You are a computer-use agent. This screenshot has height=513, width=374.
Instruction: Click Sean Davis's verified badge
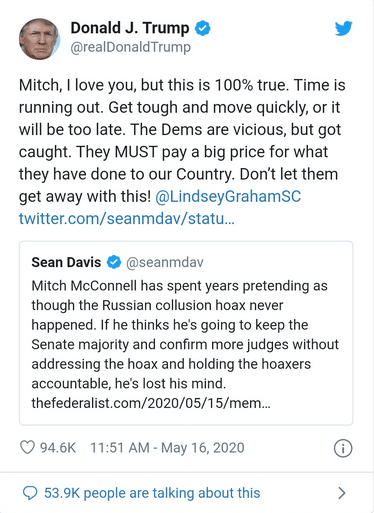click(114, 262)
